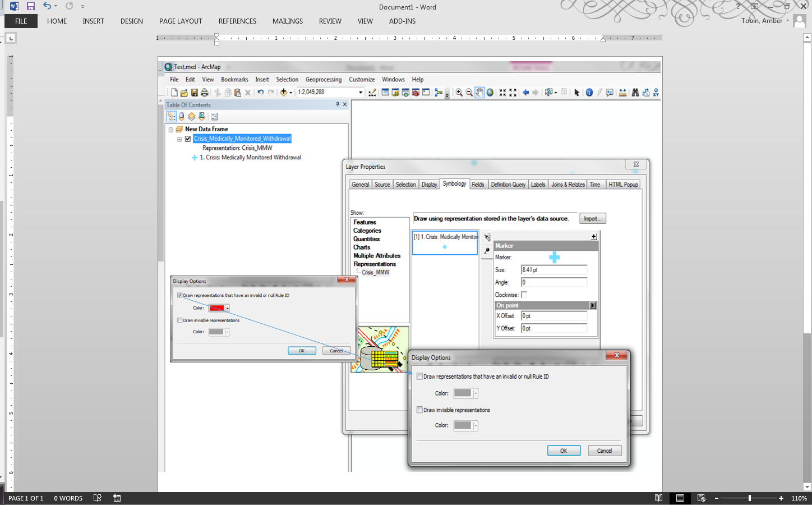Open the Word PAGE LAYOUT ribbon tab

181,21
